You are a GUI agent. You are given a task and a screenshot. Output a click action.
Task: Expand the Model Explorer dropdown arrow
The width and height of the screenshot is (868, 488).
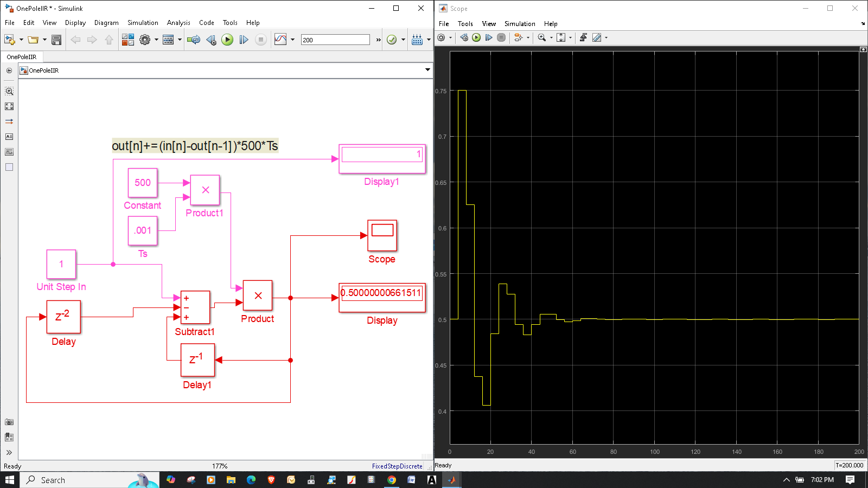click(180, 40)
